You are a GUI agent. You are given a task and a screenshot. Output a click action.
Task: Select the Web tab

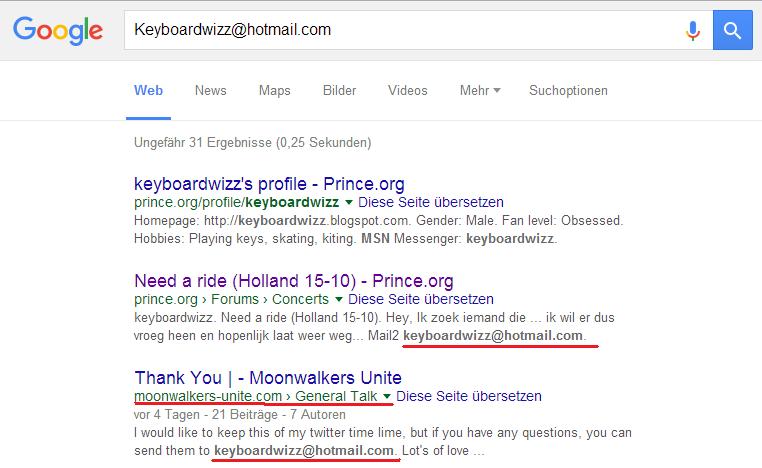149,90
